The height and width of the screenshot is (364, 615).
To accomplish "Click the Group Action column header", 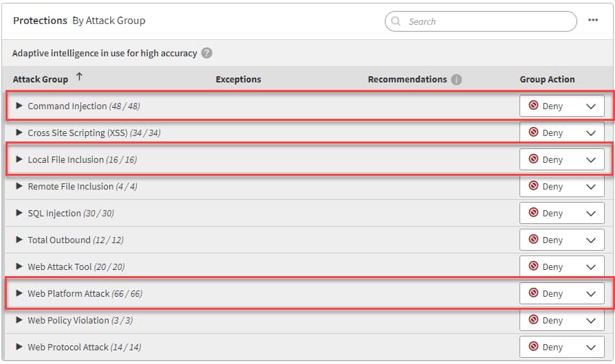I will pos(547,80).
